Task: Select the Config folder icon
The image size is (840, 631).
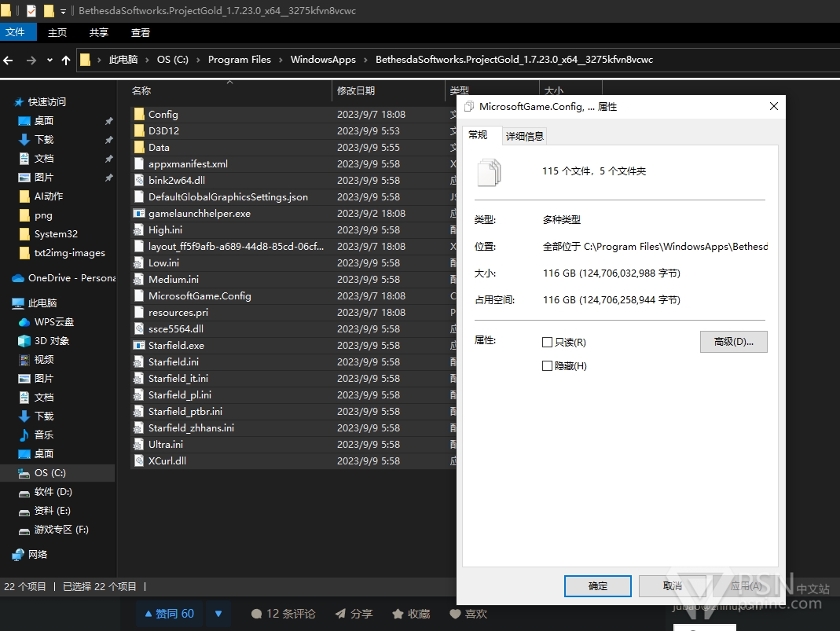Action: pyautogui.click(x=139, y=114)
